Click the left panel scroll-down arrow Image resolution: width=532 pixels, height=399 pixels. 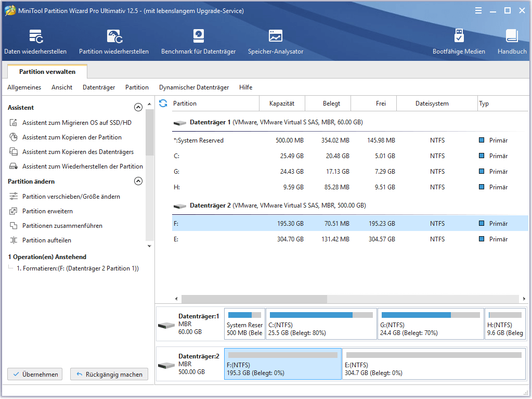(149, 246)
